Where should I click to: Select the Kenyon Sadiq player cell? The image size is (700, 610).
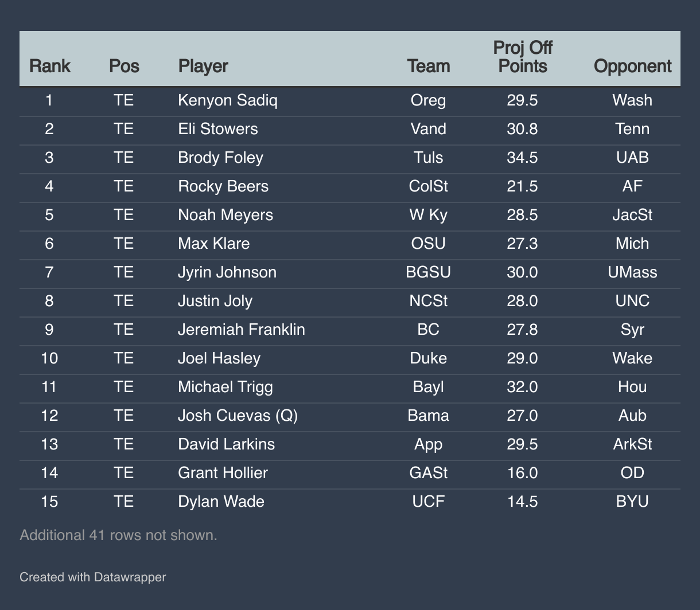pyautogui.click(x=228, y=100)
